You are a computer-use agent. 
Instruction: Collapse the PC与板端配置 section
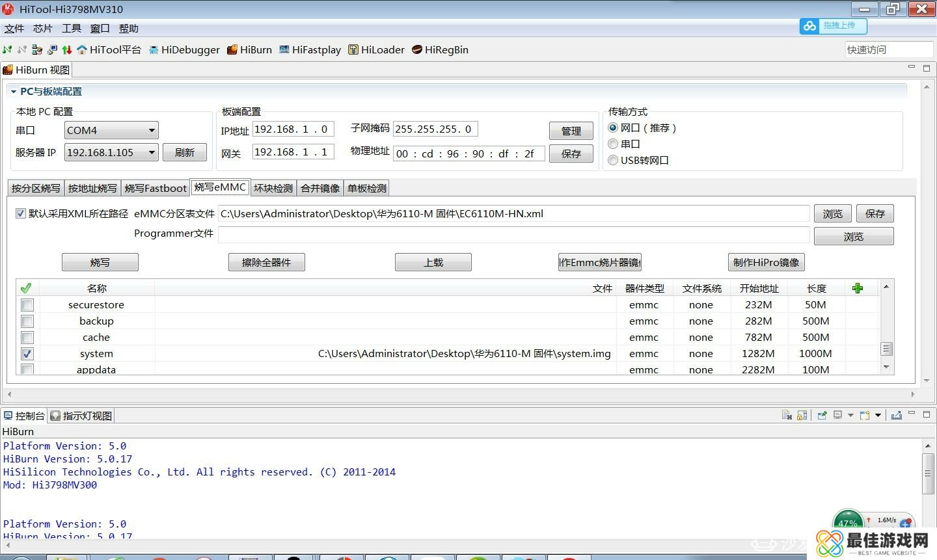tap(13, 92)
